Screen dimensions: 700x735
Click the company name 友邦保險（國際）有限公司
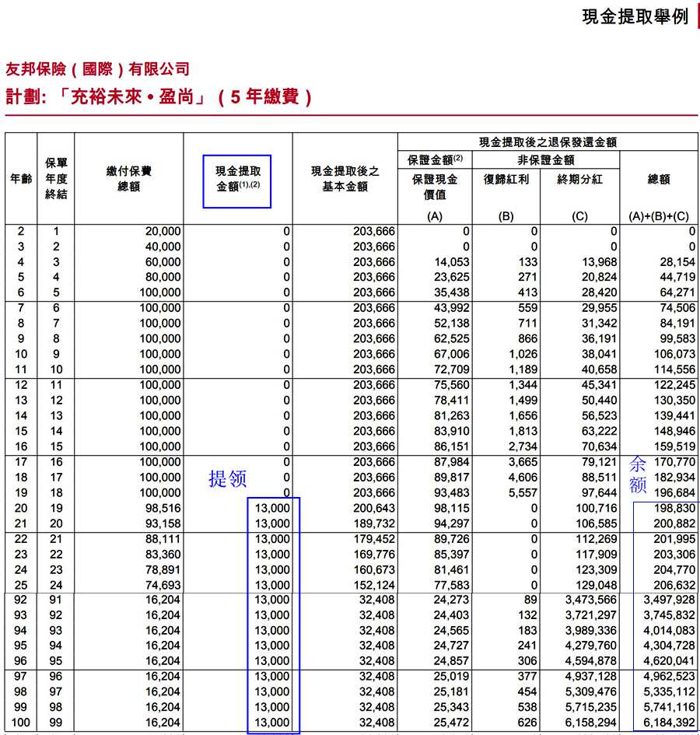pos(97,69)
